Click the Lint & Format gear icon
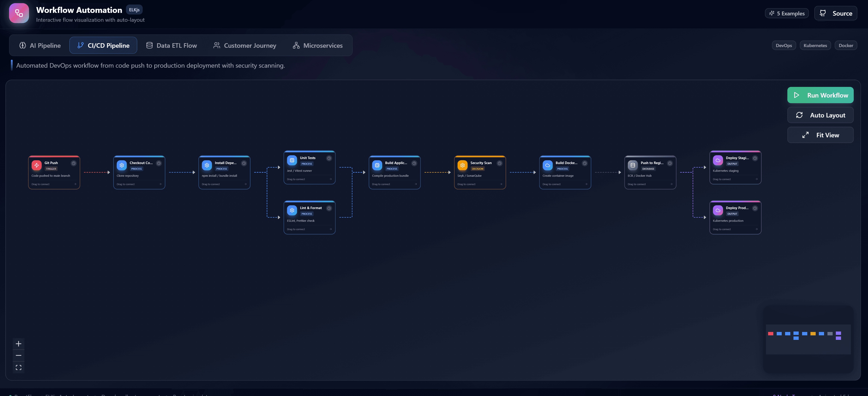This screenshot has height=396, width=868. (292, 210)
